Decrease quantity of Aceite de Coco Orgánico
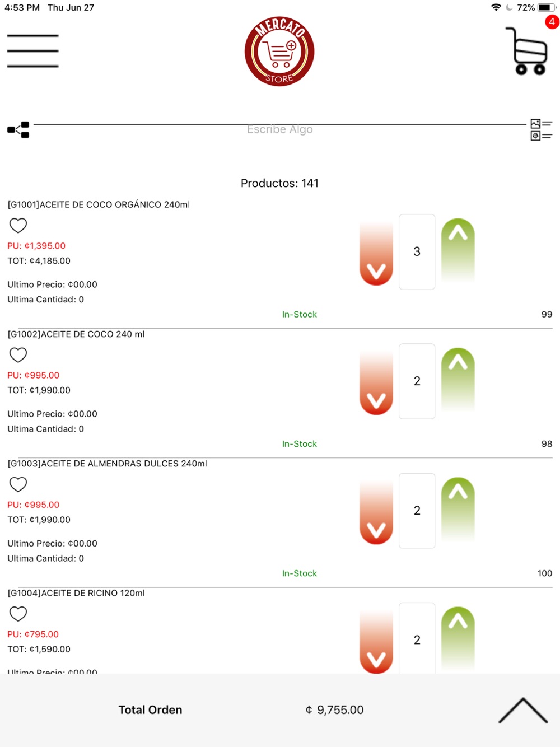Image resolution: width=560 pixels, height=747 pixels. [376, 253]
